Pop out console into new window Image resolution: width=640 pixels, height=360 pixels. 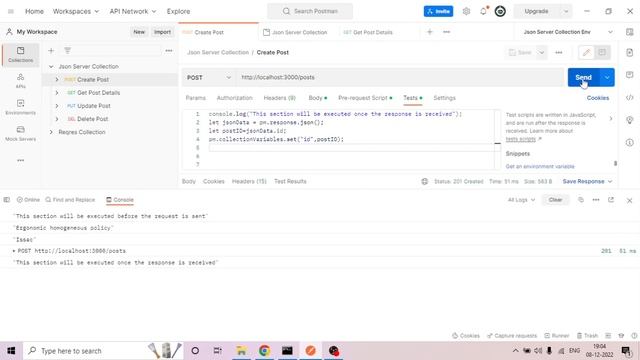(x=611, y=200)
